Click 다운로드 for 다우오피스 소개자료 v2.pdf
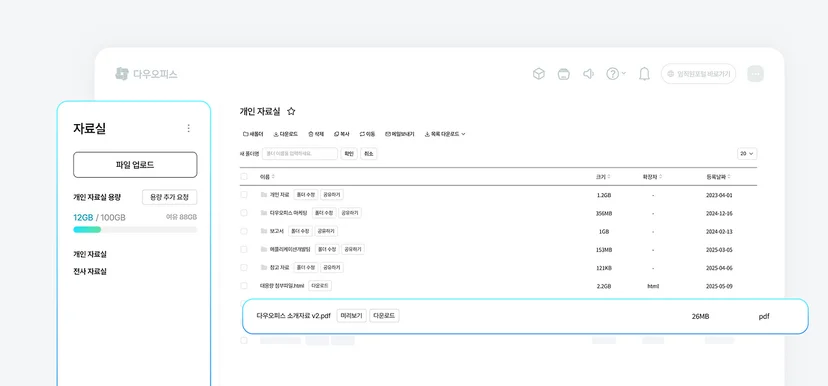 click(384, 316)
